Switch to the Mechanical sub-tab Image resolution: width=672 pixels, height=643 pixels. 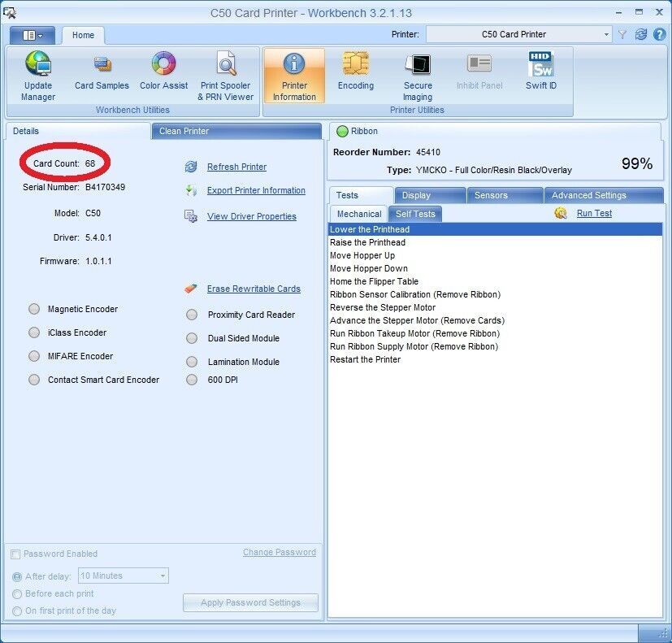[359, 214]
